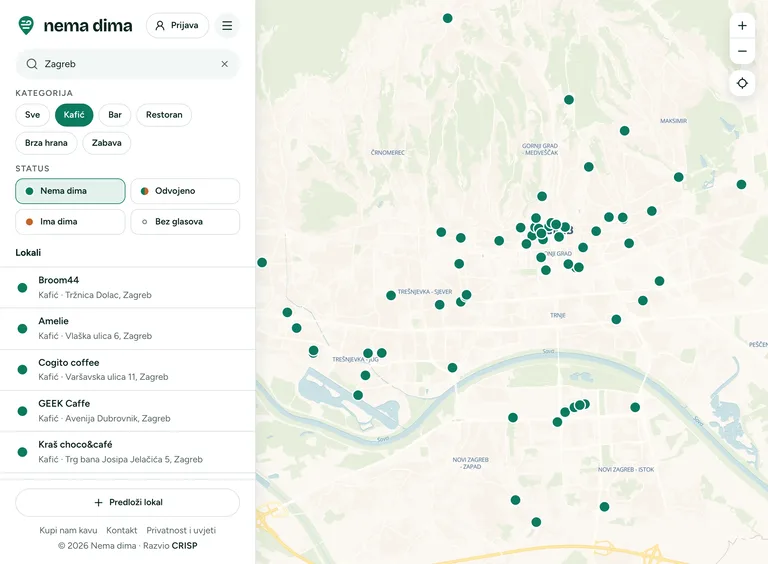The height and width of the screenshot is (564, 768).
Task: Open the CRISP developer link
Action: point(184,545)
